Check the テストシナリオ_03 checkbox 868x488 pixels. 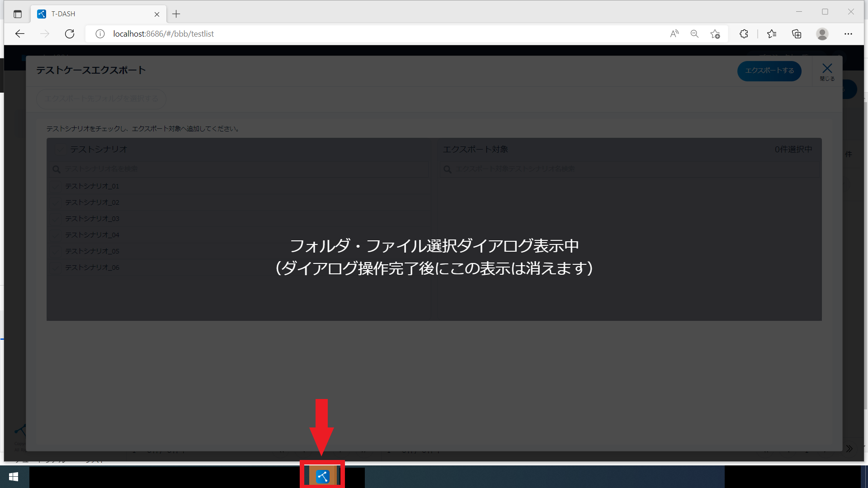click(56, 219)
